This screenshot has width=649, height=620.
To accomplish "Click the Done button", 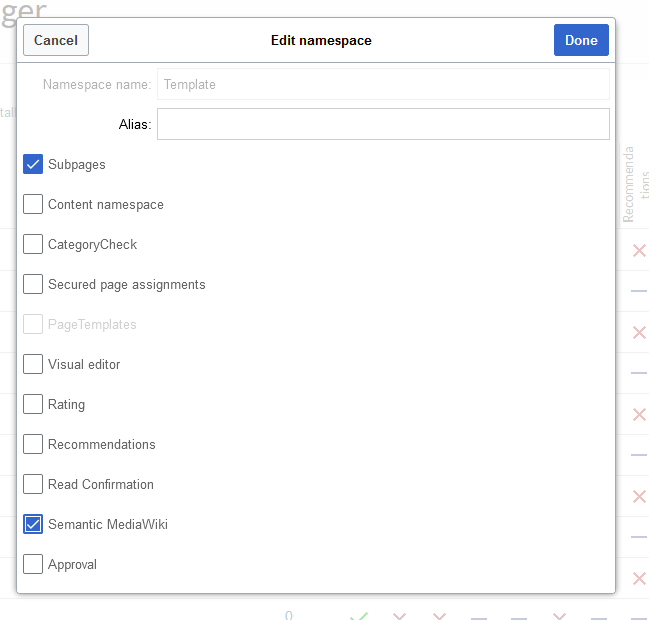I will (581, 40).
